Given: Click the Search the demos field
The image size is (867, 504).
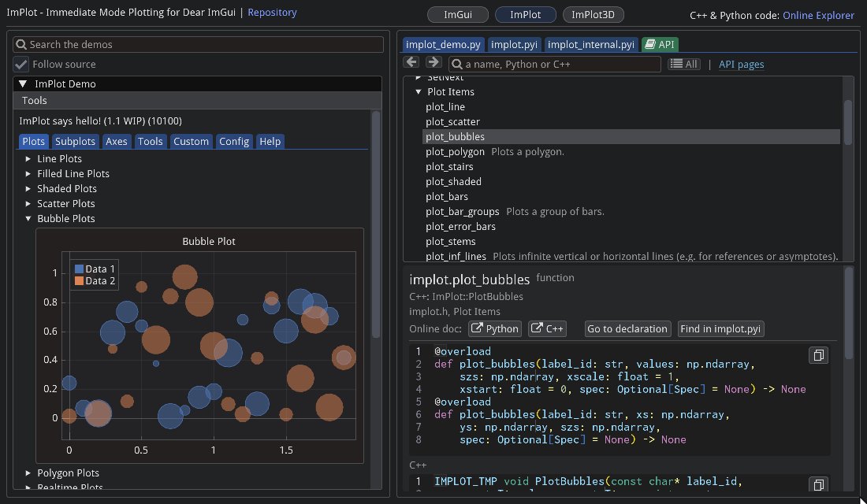Looking at the screenshot, I should coord(199,44).
